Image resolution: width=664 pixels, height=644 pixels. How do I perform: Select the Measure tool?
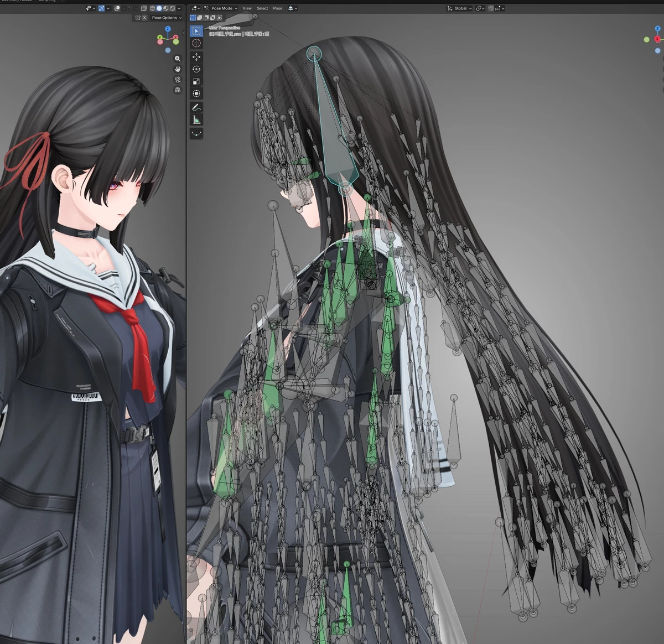196,120
